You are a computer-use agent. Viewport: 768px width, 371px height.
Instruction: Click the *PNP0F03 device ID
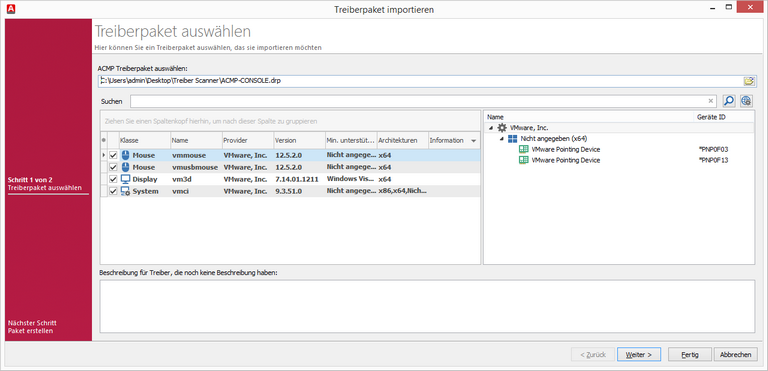click(714, 149)
